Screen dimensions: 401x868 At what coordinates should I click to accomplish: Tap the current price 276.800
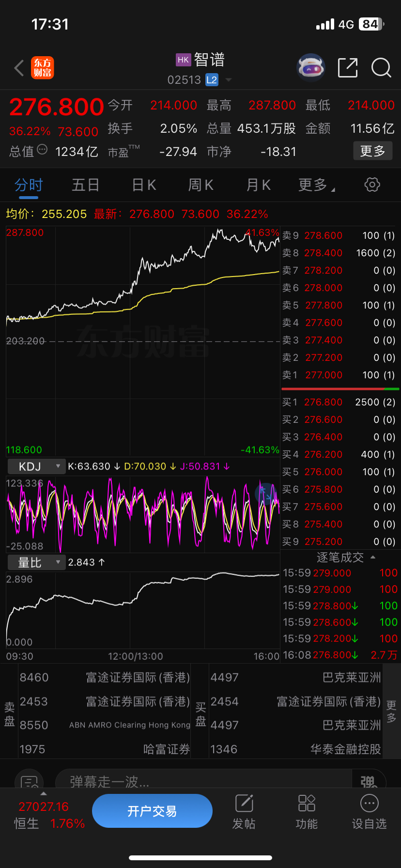(x=57, y=107)
